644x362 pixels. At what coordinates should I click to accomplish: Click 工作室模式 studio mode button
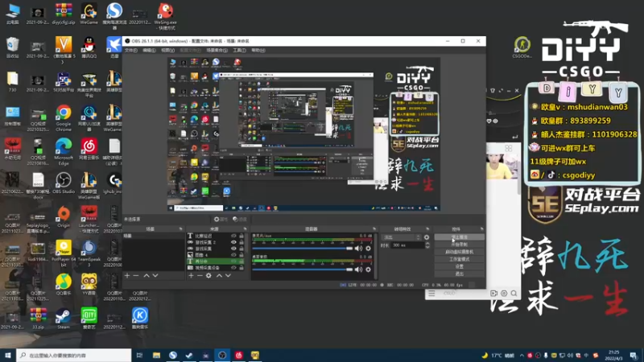point(459,259)
